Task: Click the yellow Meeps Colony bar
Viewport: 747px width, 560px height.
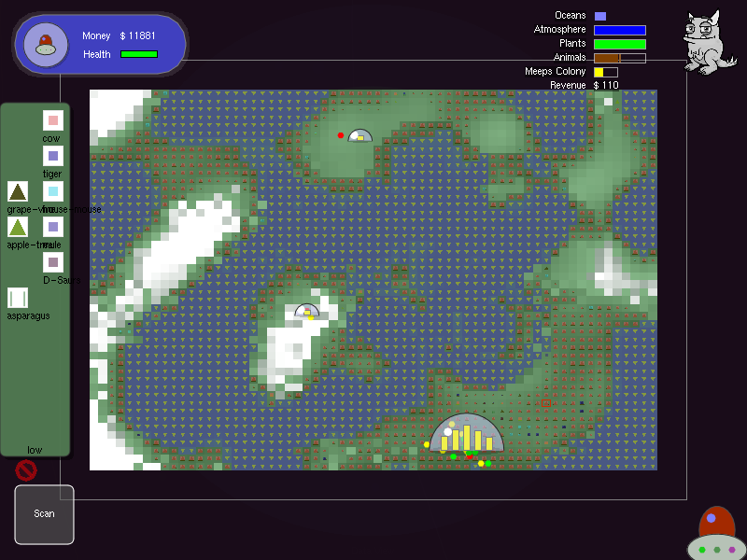Action: click(605, 72)
